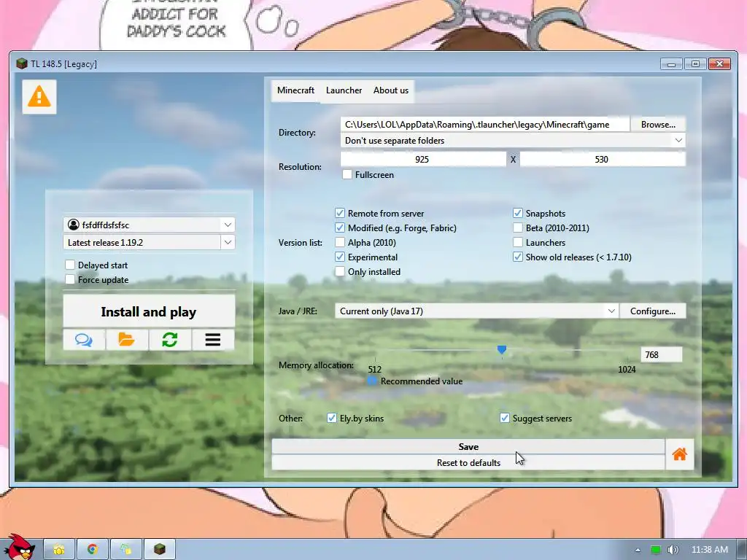The image size is (747, 560).
Task: Open the Minecraft block taskbar icon
Action: pos(160,550)
